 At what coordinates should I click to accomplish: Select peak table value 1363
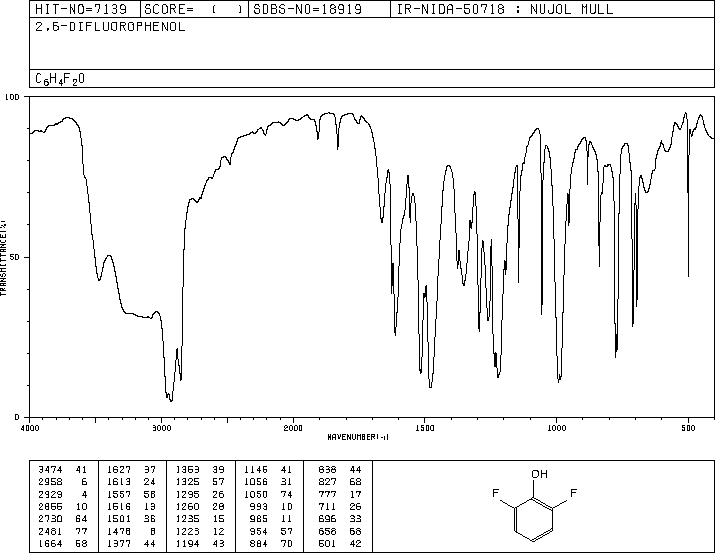187,469
